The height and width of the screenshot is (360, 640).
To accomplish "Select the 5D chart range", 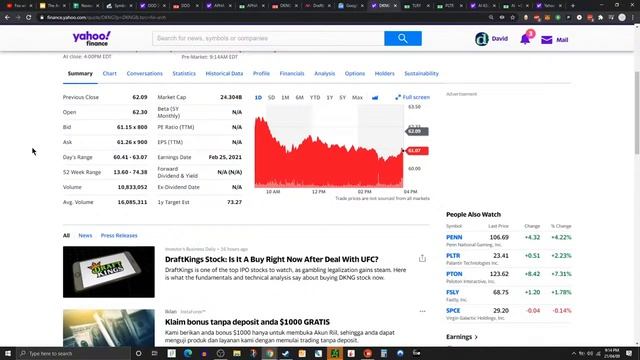I will 271,98.
